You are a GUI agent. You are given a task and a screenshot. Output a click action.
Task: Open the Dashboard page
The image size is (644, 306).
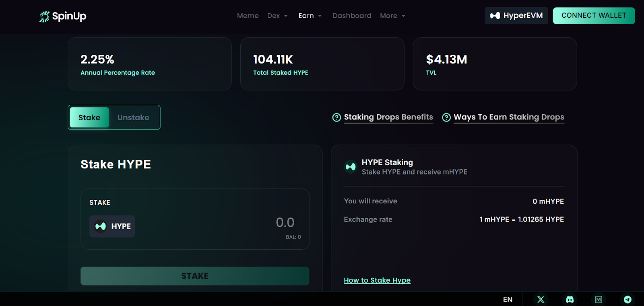pos(352,16)
